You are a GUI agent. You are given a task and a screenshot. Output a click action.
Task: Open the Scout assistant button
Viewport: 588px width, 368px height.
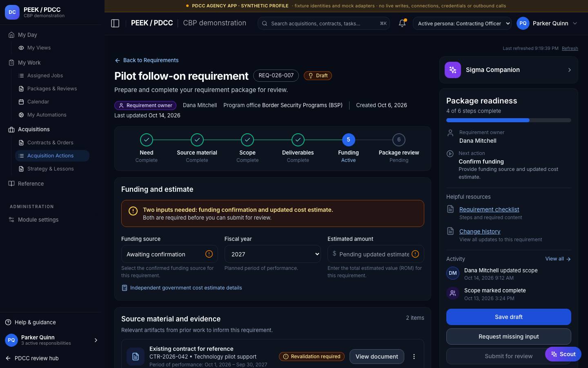tap(563, 354)
